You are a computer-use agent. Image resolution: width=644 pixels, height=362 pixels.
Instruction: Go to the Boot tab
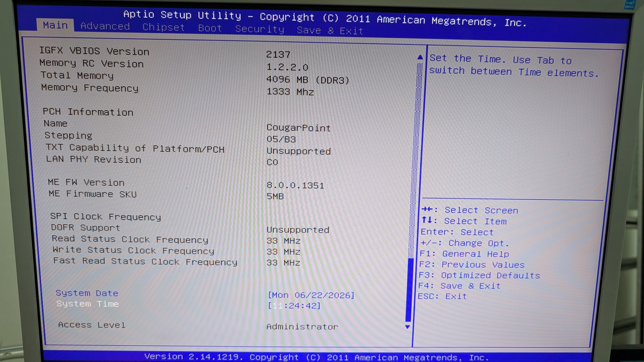[210, 28]
